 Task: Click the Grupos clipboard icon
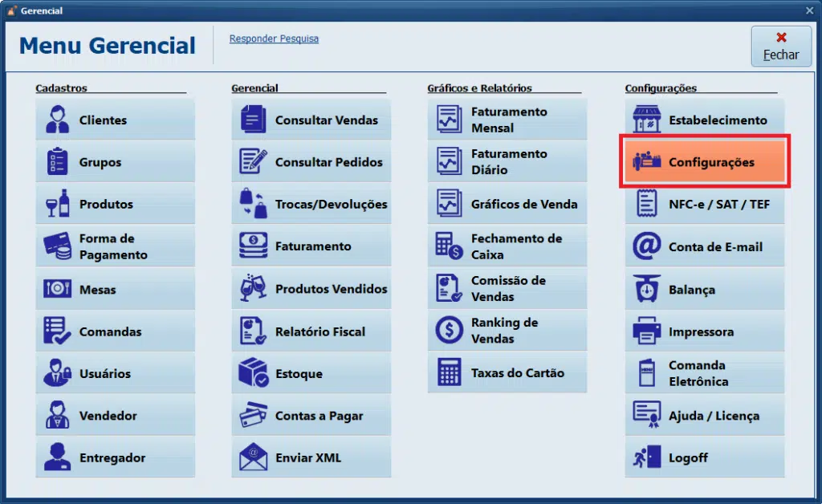(x=57, y=161)
